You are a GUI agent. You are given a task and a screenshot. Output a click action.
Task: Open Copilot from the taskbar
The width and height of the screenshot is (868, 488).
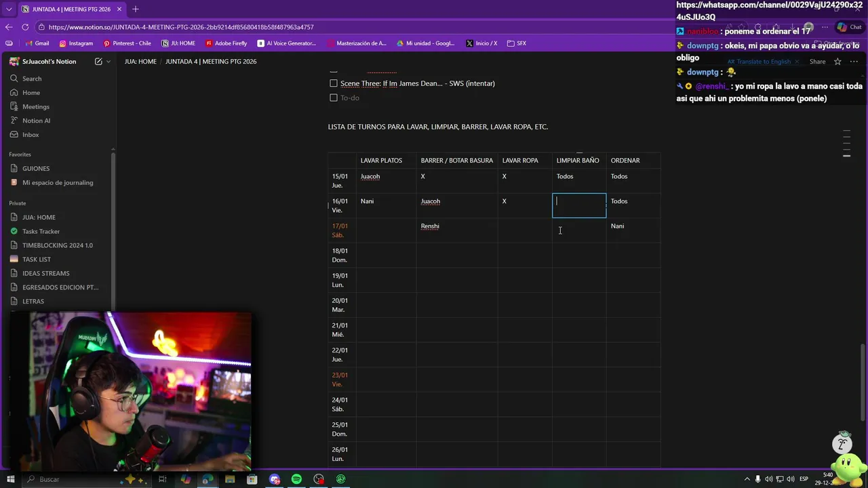[185, 479]
